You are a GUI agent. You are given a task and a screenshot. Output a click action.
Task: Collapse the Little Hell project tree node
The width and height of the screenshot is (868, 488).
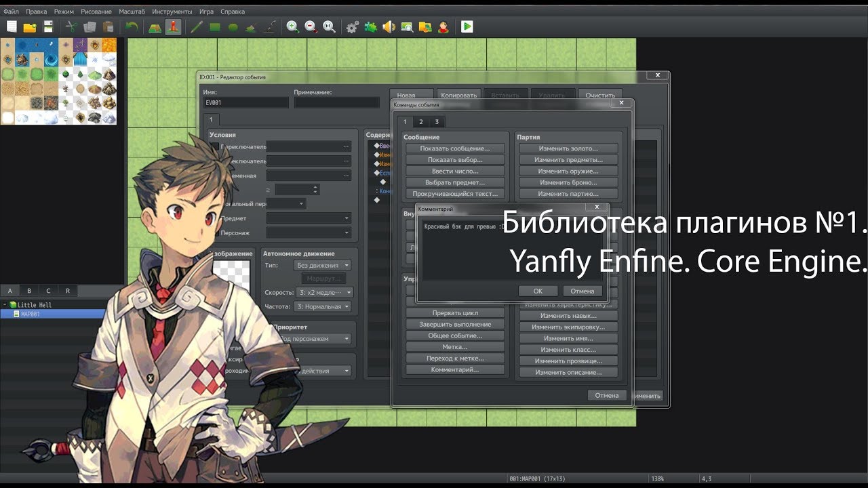(x=5, y=305)
